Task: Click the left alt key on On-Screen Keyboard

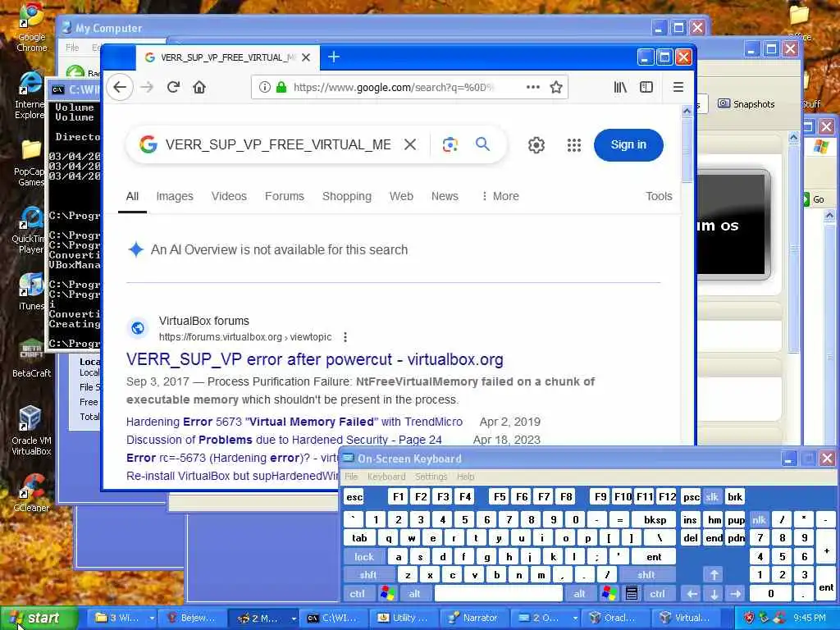Action: click(414, 594)
